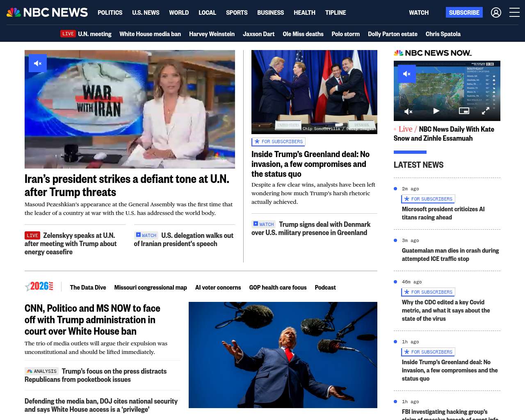
Task: Open Watch link in header
Action: coord(419,13)
